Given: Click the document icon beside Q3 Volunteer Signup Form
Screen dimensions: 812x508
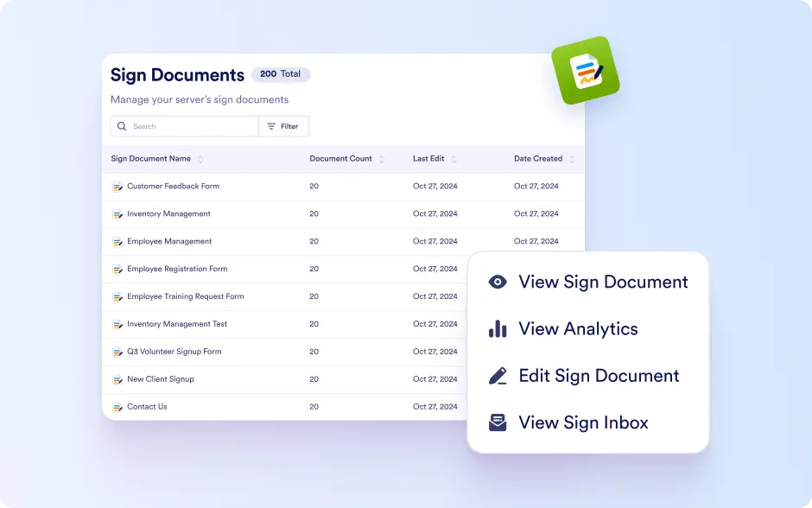Looking at the screenshot, I should pyautogui.click(x=117, y=352).
